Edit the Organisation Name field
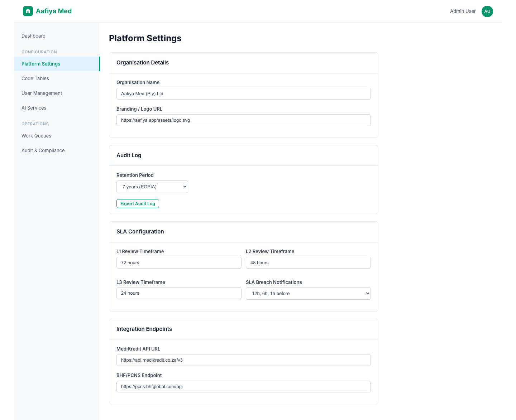516x420 pixels. pyautogui.click(x=244, y=94)
